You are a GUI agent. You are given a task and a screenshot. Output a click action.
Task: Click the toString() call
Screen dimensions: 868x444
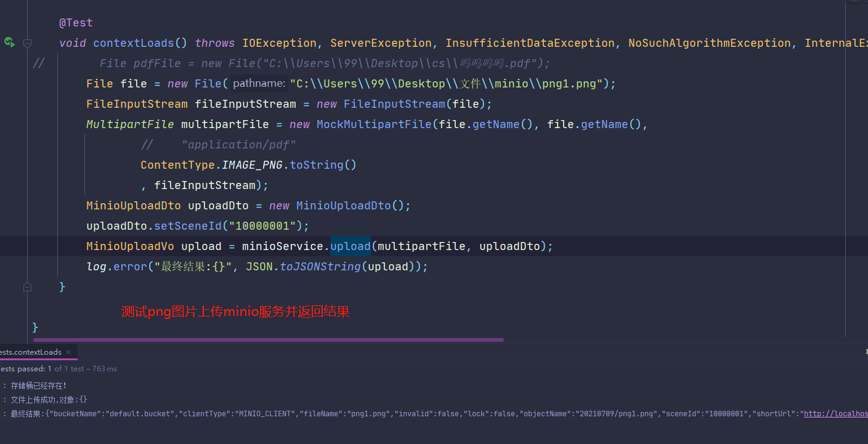(323, 165)
